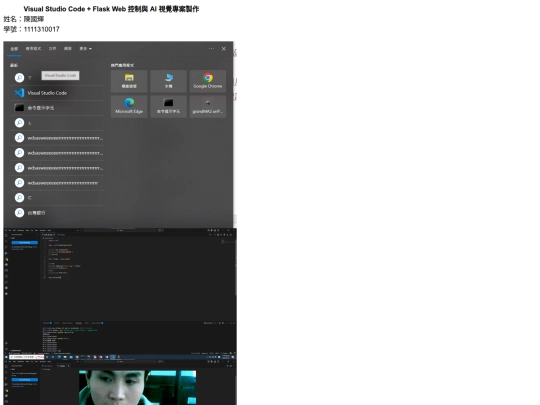Open Search icon in upper VS Code activity bar
Image resolution: width=540 pixels, height=405 pixels.
tap(6, 241)
